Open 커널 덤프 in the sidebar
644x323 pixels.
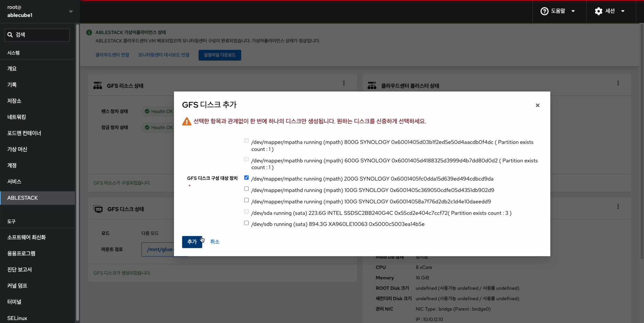(x=37, y=286)
